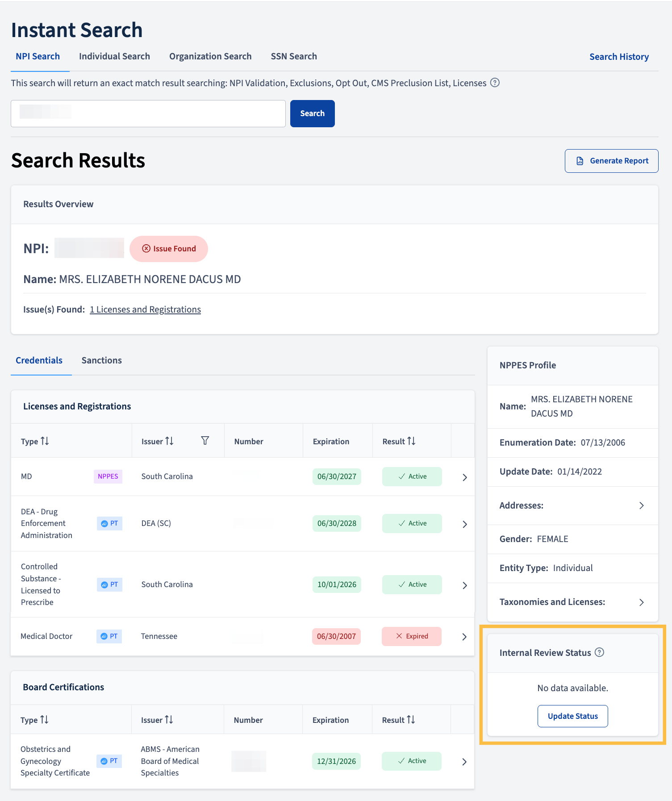The width and height of the screenshot is (672, 801).
Task: Click 'DEA (SC)' issuer cell
Action: click(156, 523)
